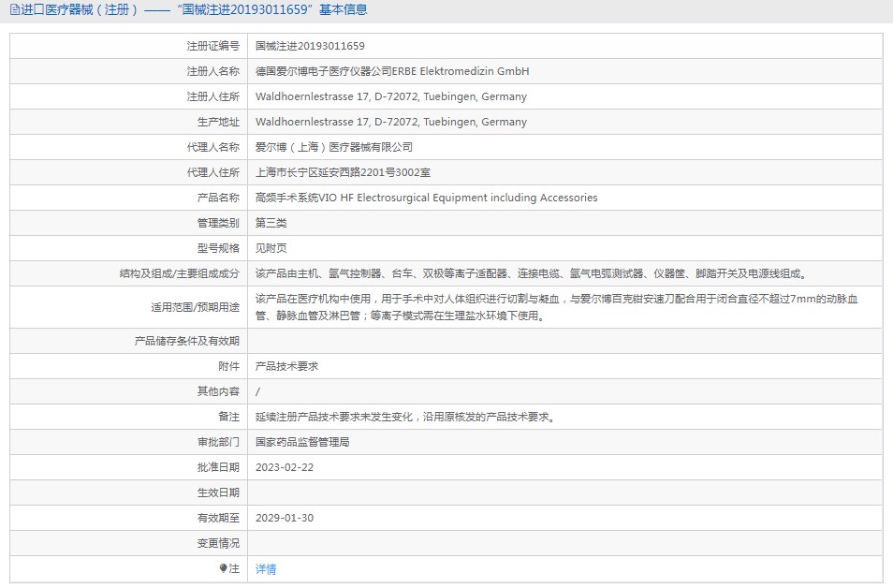The image size is (893, 588).
Task: Select the page title 进口医疗器械（注册）基本信息
Action: coord(194,9)
